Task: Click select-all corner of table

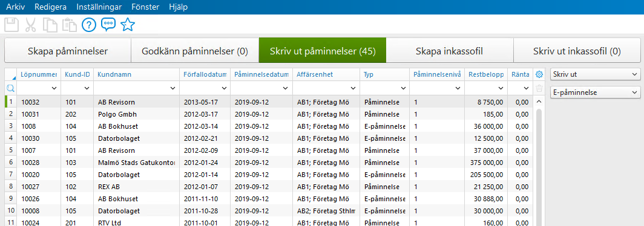Action: click(x=11, y=75)
